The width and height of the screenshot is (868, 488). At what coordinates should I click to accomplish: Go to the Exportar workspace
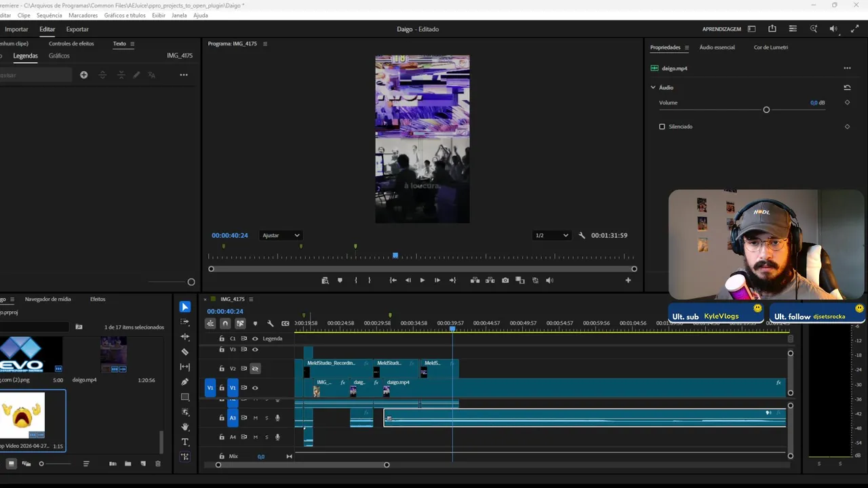tap(77, 29)
